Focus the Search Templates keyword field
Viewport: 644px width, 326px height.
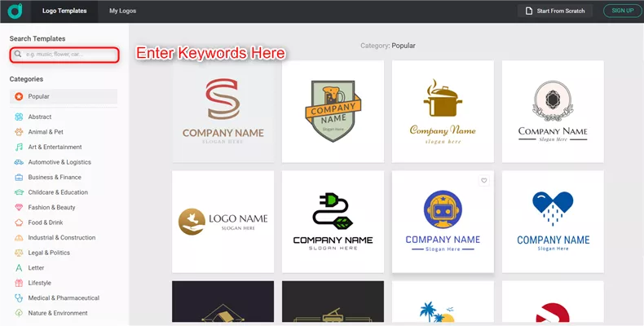(69, 55)
